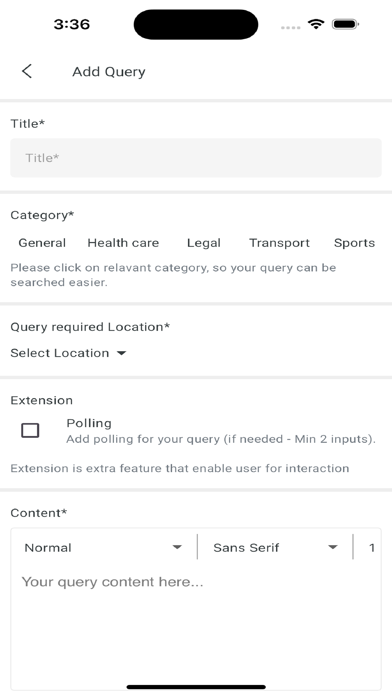Focus the Title input field

(x=196, y=158)
